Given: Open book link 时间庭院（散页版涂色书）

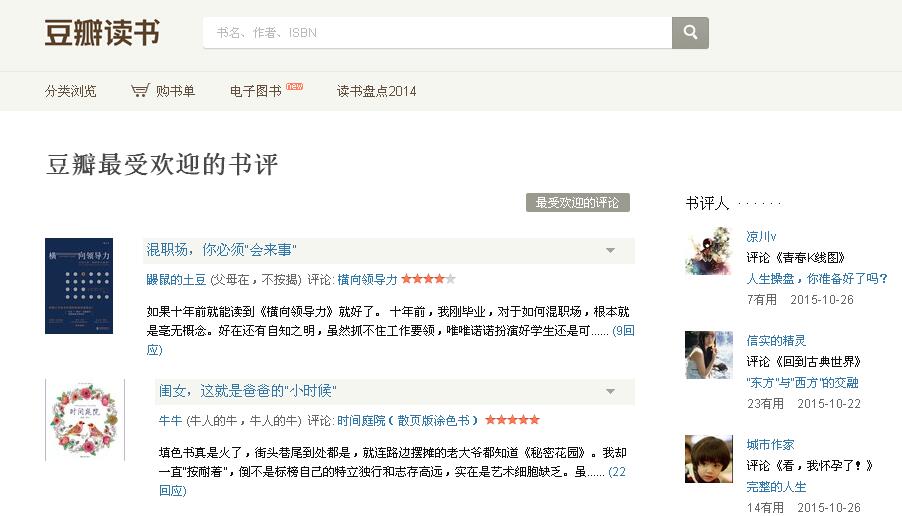Looking at the screenshot, I should (408, 421).
